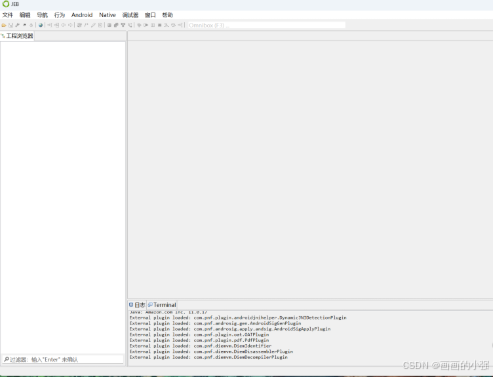Click the wrench-like icon next to save
This screenshot has width=493, height=377.
(18, 25)
